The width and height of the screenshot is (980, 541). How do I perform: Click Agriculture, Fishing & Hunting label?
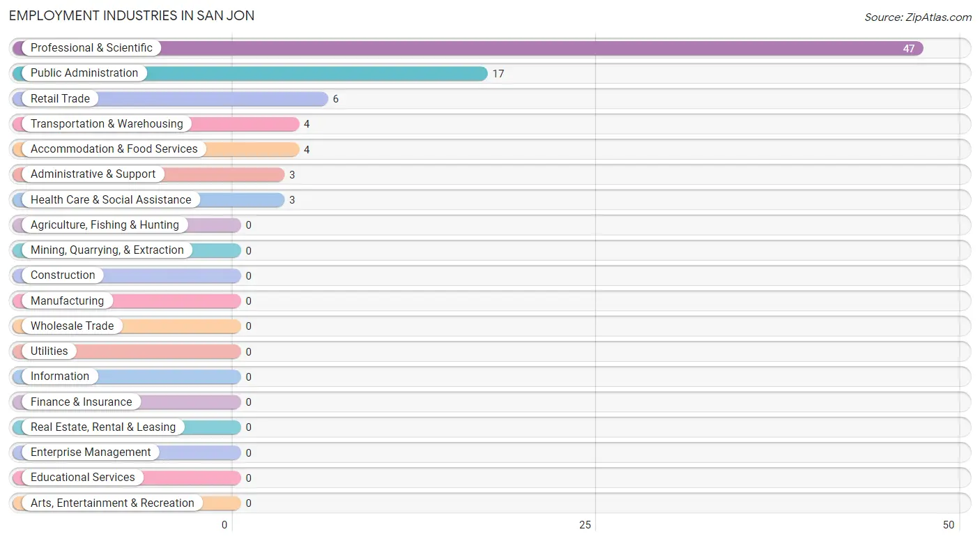point(105,225)
